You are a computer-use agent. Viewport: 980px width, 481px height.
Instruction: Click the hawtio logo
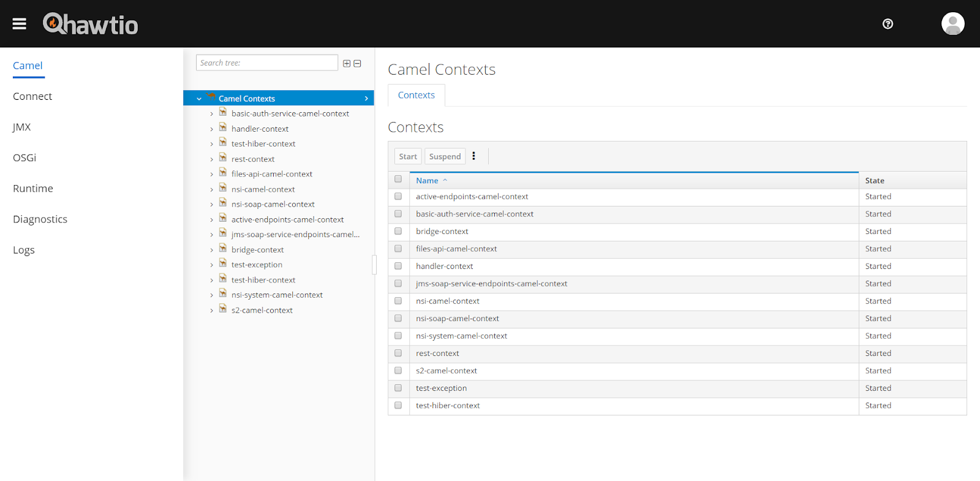click(91, 24)
